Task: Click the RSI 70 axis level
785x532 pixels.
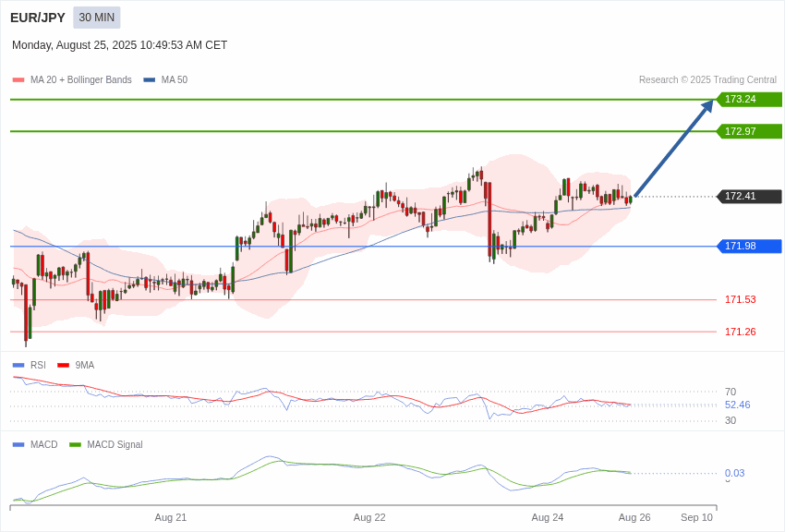Action: (731, 392)
